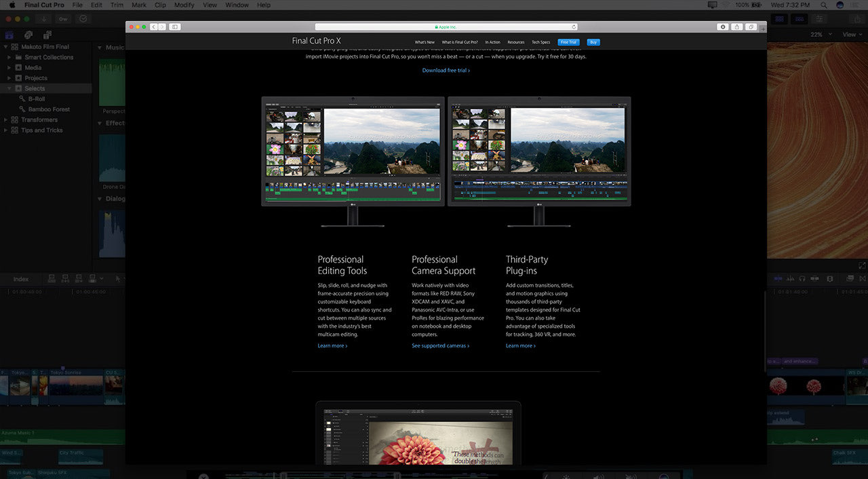This screenshot has width=868, height=479.
Task: Add a new Safari tab with plus
Action: [x=764, y=28]
